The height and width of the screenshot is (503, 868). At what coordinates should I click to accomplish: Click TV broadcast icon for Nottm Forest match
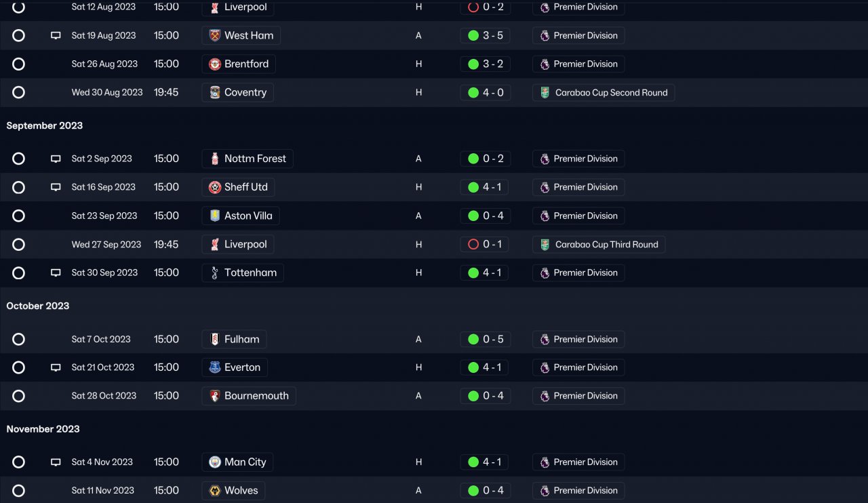[x=56, y=159]
